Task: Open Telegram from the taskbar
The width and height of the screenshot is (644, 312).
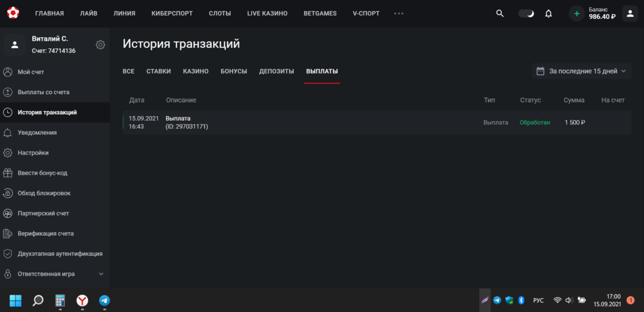Action: coord(104,300)
